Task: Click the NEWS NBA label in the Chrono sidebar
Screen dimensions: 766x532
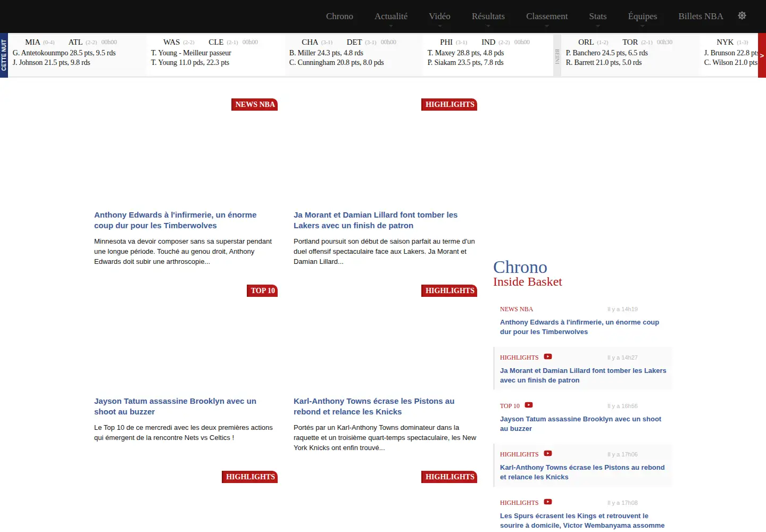Action: tap(517, 309)
